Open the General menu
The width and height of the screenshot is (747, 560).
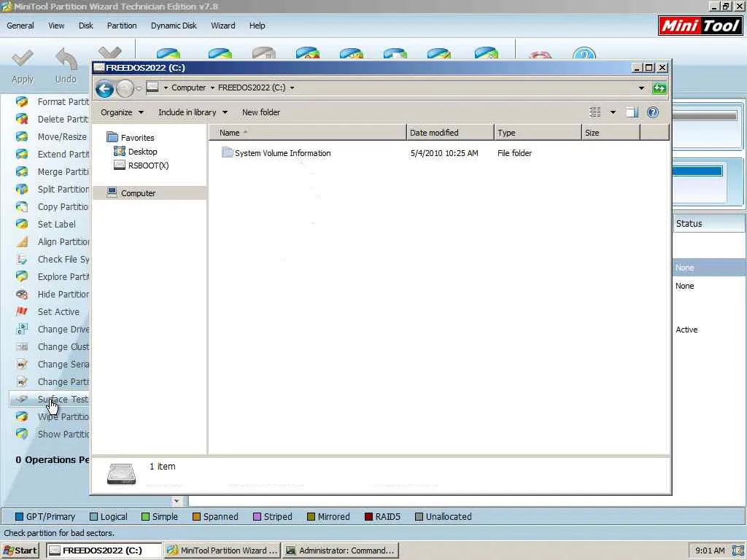pos(20,26)
